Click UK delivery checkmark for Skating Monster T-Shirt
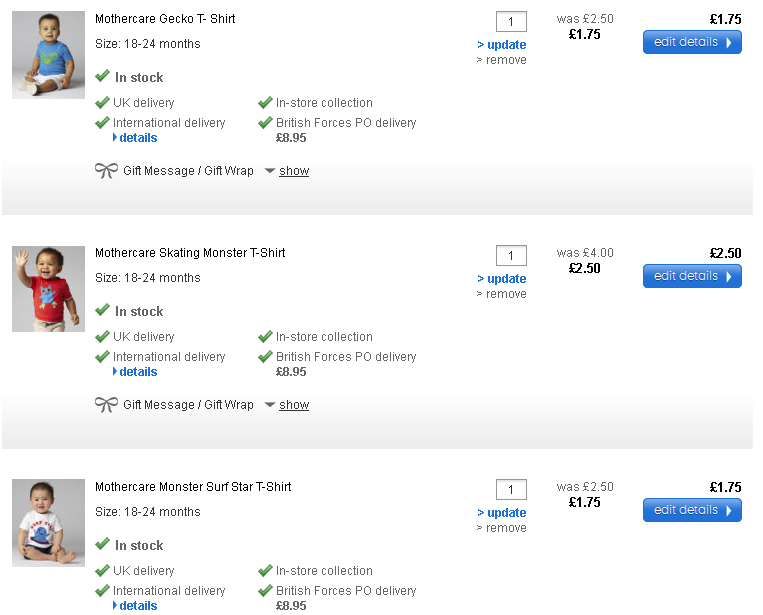This screenshot has width=763, height=615. (x=102, y=337)
